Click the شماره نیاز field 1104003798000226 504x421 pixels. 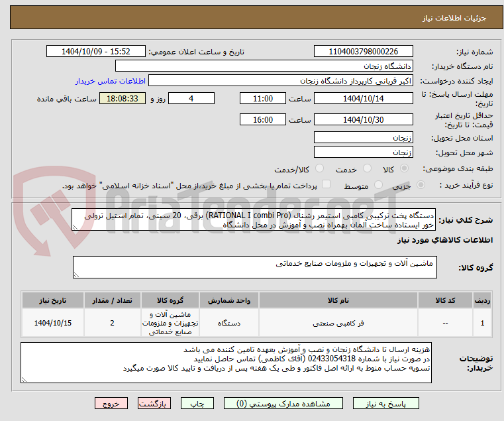click(x=363, y=51)
